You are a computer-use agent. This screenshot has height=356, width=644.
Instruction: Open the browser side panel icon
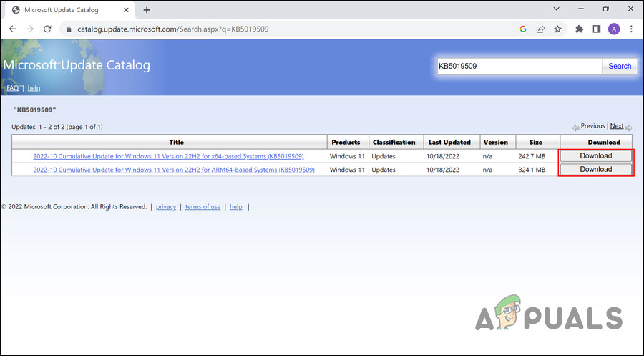click(x=596, y=29)
